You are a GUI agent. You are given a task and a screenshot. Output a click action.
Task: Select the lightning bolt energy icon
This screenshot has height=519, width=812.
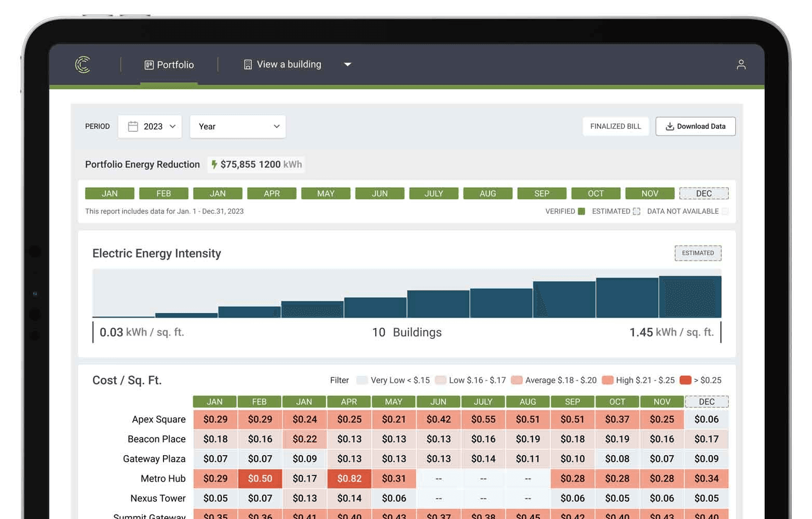tap(214, 165)
